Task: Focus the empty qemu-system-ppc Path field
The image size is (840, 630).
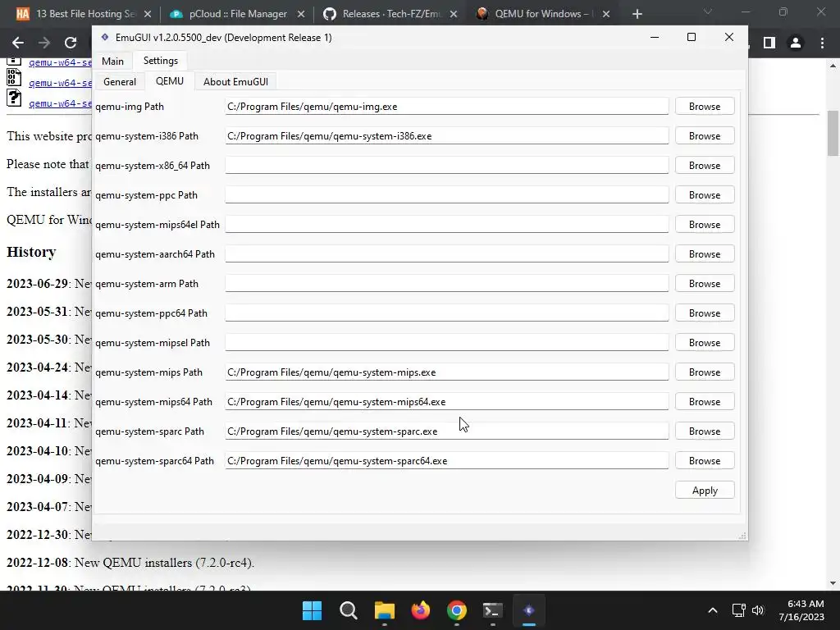Action: [x=447, y=194]
